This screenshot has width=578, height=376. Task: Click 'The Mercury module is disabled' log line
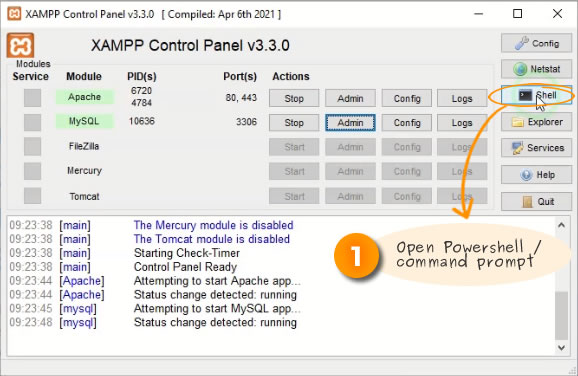pyautogui.click(x=213, y=225)
